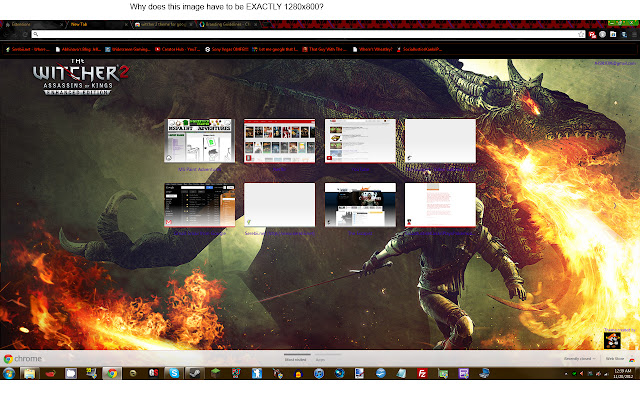The image size is (640, 400).
Task: Launch FileZilla from the taskbar
Action: [423, 374]
